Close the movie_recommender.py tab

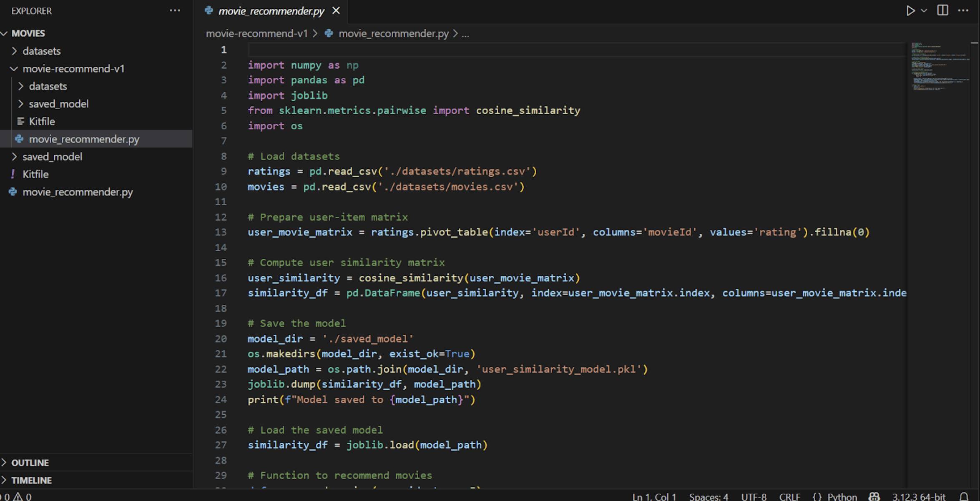336,10
